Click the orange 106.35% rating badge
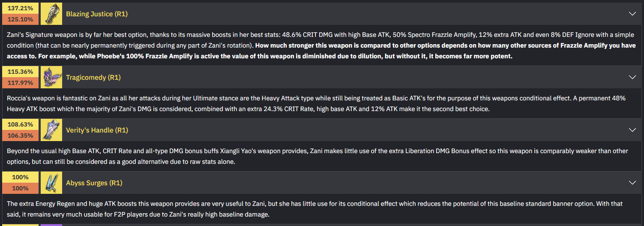Image resolution: width=644 pixels, height=226 pixels. [20, 136]
